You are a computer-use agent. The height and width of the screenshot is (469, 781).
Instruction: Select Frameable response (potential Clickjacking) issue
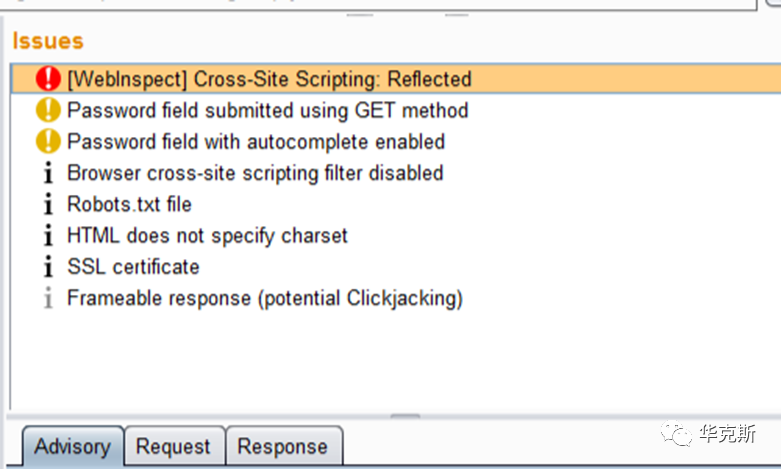click(264, 298)
